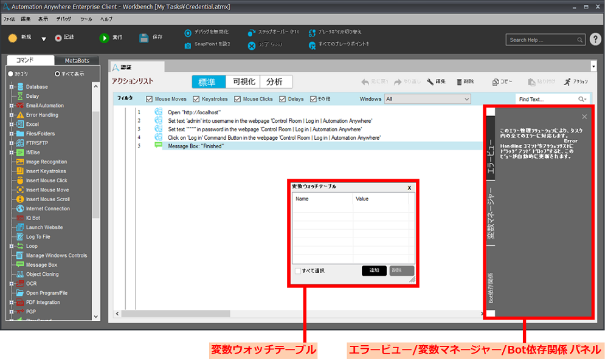This screenshot has height=364, width=608.
Task: Select the Insert Keystrokes command
Action: pyautogui.click(x=46, y=171)
